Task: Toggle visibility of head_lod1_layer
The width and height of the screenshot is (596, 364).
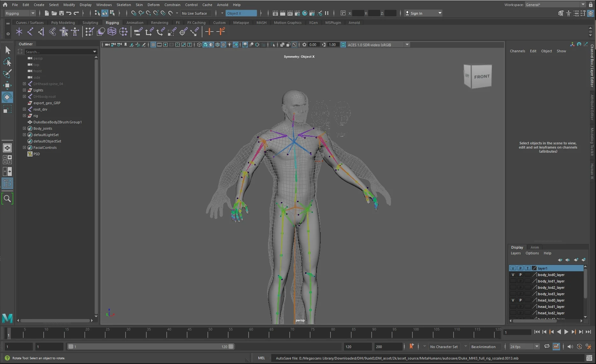Action: click(513, 307)
